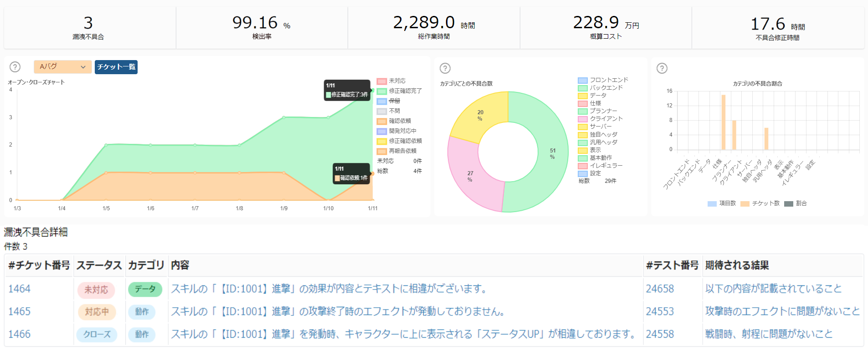Screen dimensions: 868x350
Task: Click the 対応中 status badge
Action: 97,312
